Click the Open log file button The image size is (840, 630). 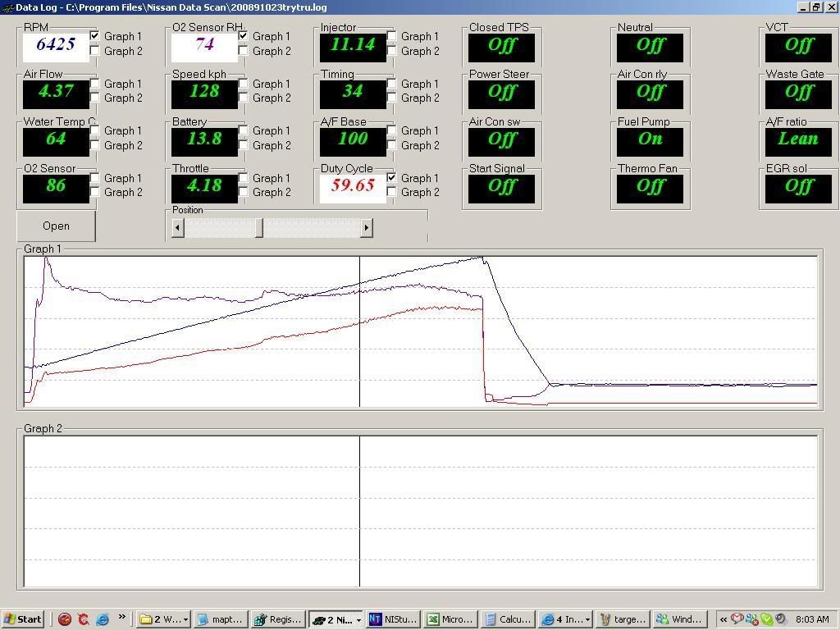click(x=56, y=226)
